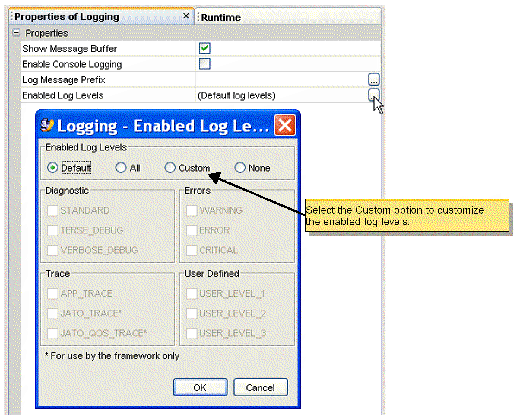The width and height of the screenshot is (521, 420).
Task: Check the JATO_QOS_TRACE checkbox
Action: (x=53, y=333)
